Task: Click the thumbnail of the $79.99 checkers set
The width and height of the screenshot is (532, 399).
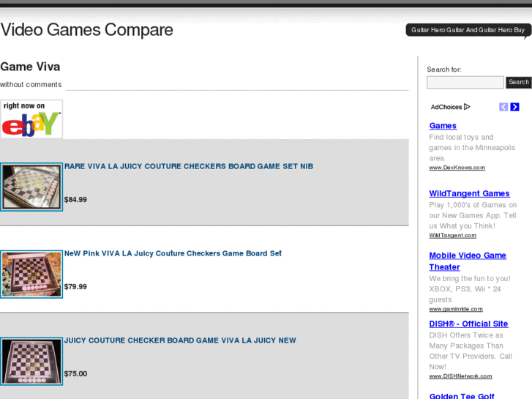Action: [31, 274]
